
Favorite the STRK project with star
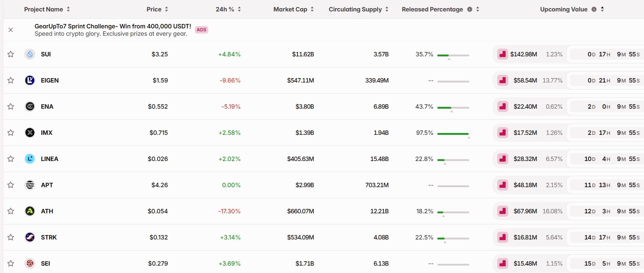tap(11, 237)
